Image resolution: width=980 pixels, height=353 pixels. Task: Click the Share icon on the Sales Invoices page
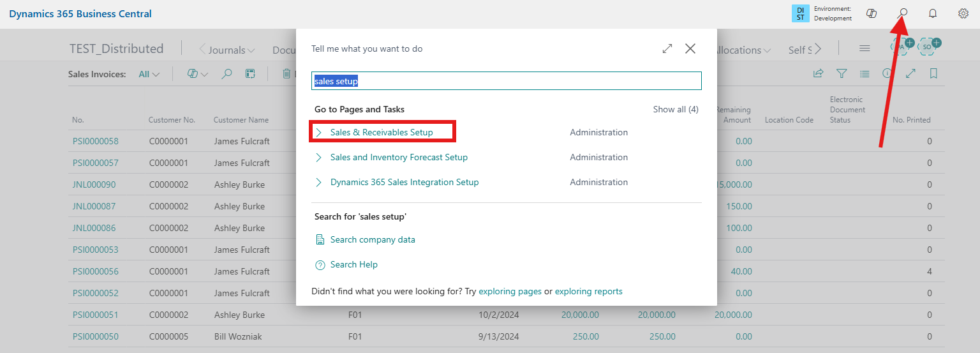[x=818, y=74]
